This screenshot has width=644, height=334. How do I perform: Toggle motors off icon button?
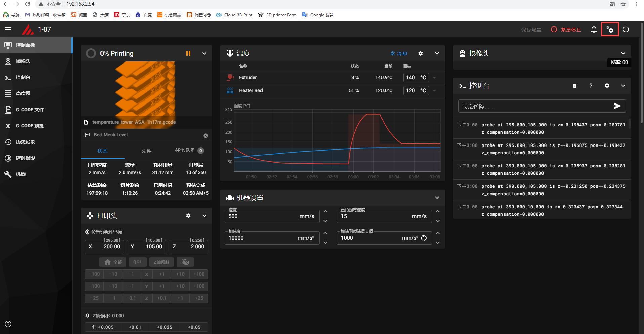[x=185, y=262]
